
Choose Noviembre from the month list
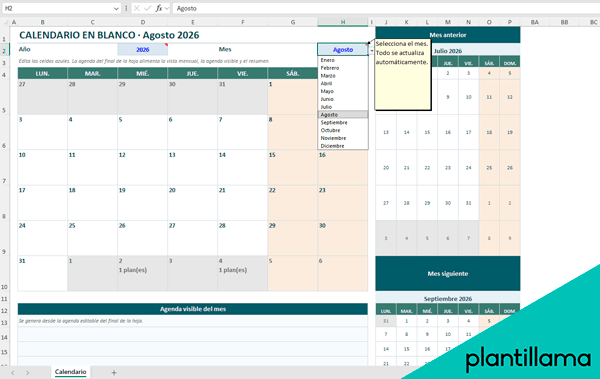click(x=343, y=138)
